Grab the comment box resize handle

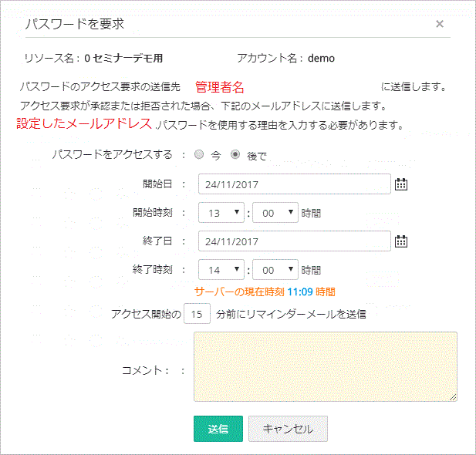coord(453,397)
